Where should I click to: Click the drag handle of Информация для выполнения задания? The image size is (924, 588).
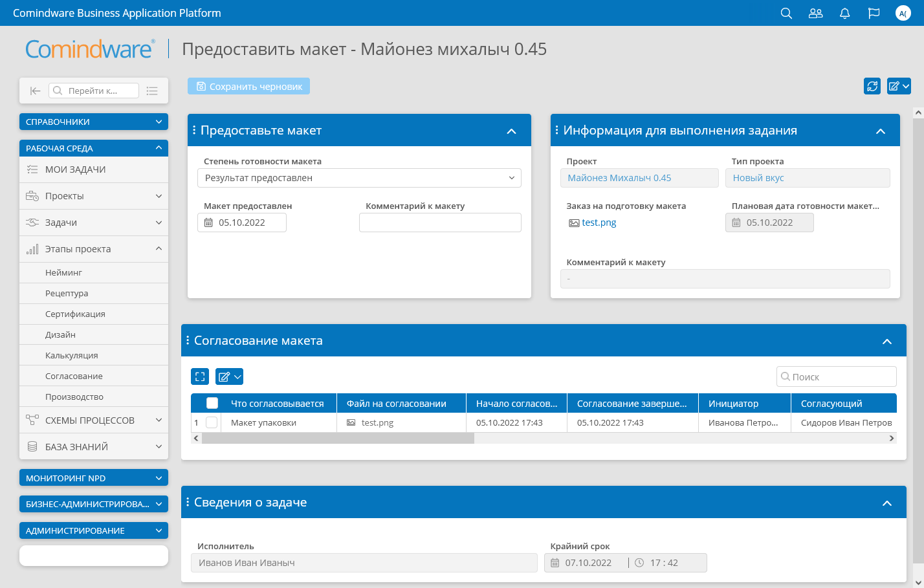557,130
